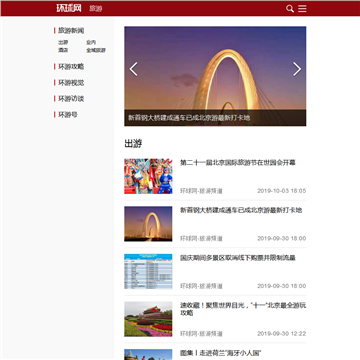Show previous slide with left arrow

point(133,69)
